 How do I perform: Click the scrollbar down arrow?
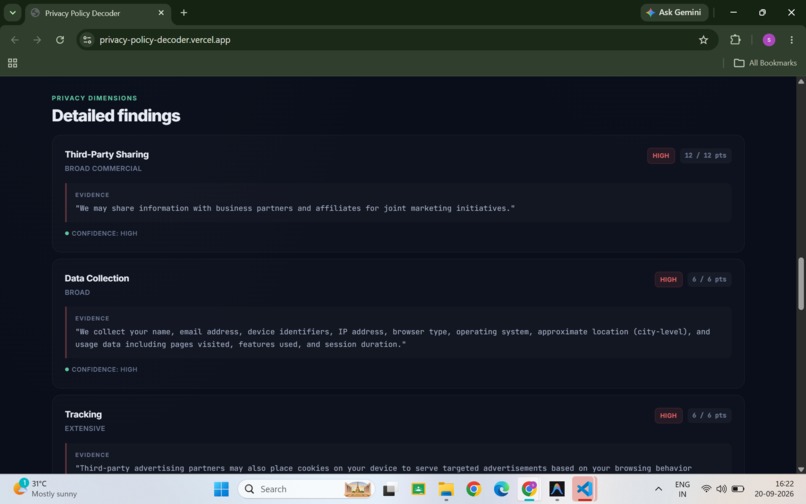tap(800, 469)
